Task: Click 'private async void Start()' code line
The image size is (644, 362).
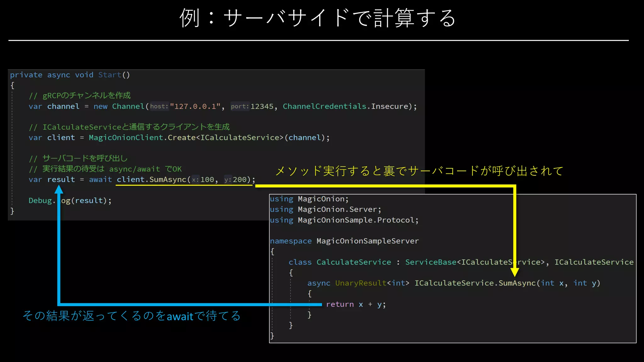Action: point(70,75)
